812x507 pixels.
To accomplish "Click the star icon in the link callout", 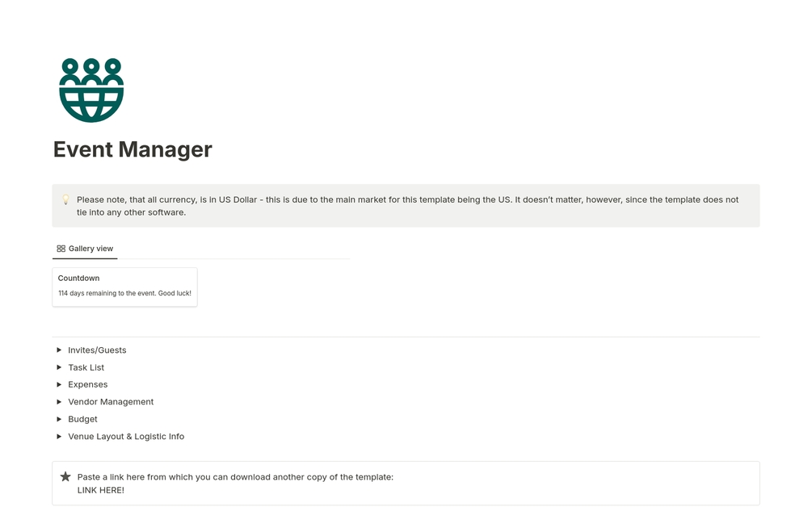I will (65, 477).
